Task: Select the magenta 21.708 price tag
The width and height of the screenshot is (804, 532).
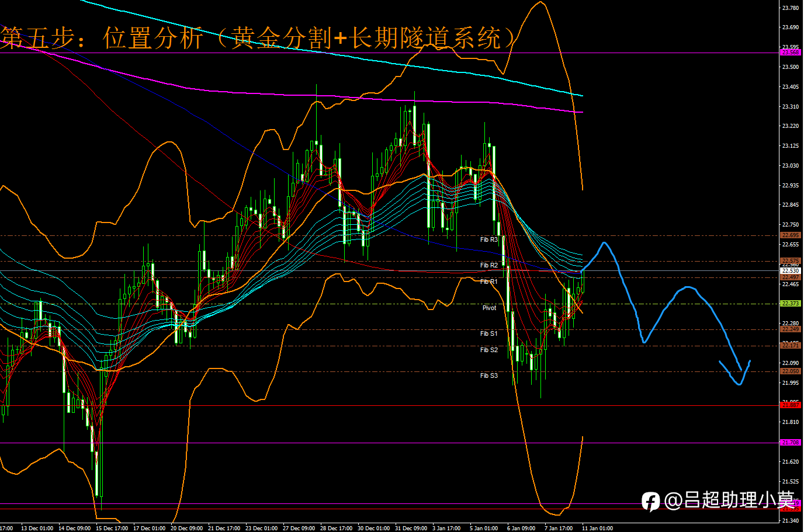Action: point(791,443)
